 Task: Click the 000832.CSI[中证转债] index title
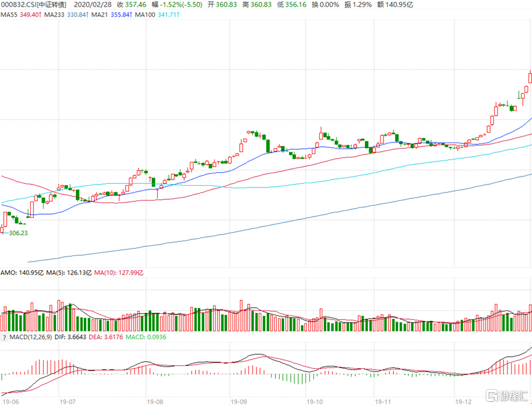33,5
